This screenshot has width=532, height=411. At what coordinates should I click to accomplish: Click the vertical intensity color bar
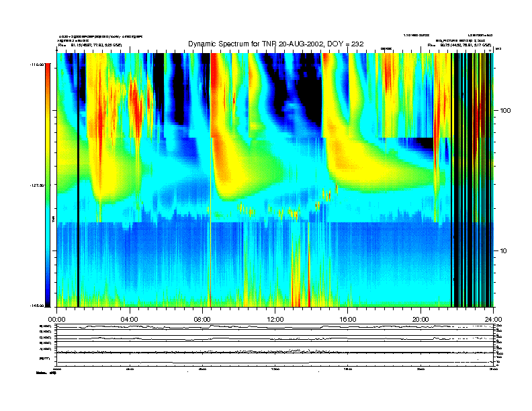tap(48, 185)
